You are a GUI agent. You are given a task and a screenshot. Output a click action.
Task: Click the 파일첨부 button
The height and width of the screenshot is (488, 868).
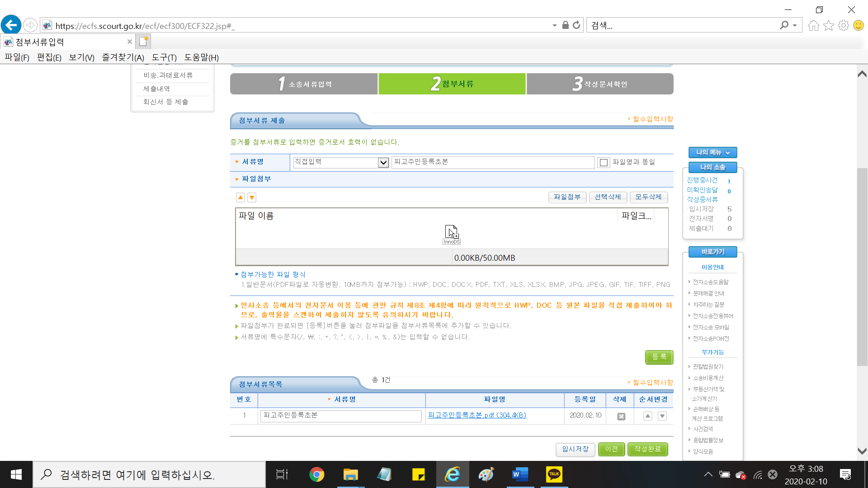pos(567,197)
